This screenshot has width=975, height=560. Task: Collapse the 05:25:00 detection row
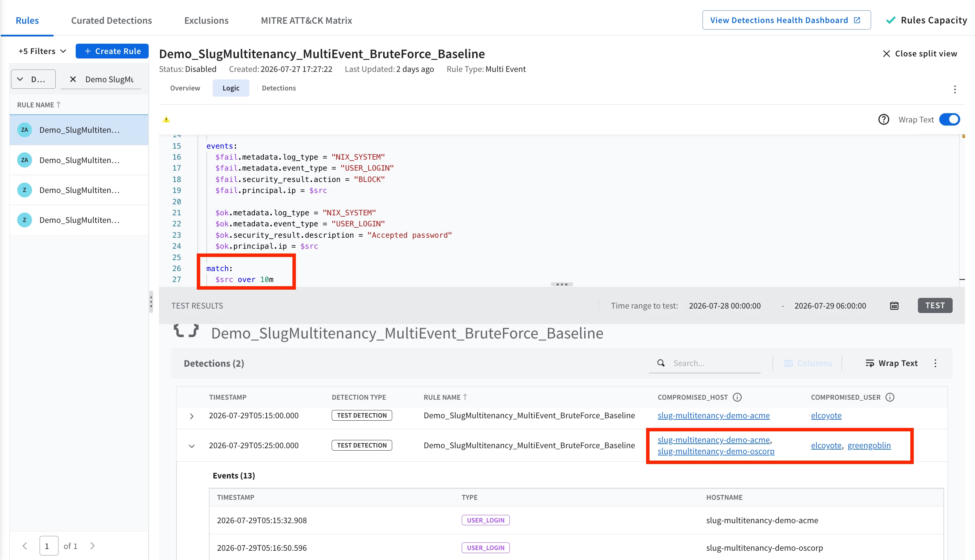point(192,446)
